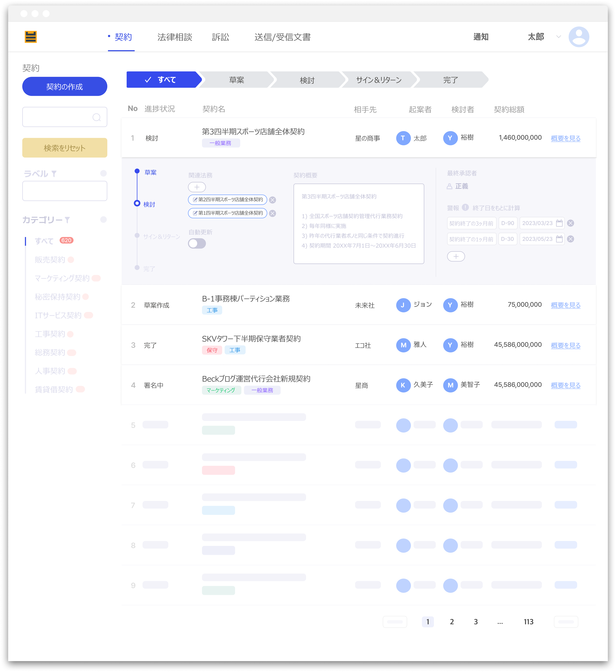
Task: Click the カテゴリー filter funnel icon
Action: point(67,220)
